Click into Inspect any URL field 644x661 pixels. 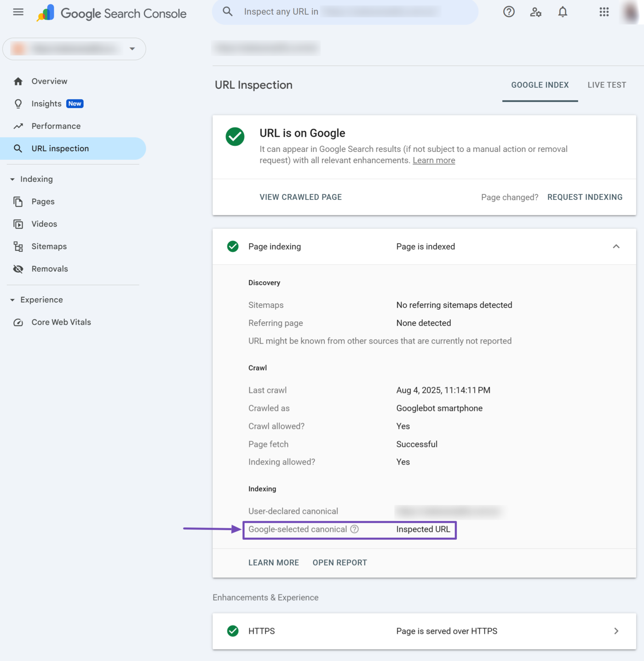coord(345,12)
